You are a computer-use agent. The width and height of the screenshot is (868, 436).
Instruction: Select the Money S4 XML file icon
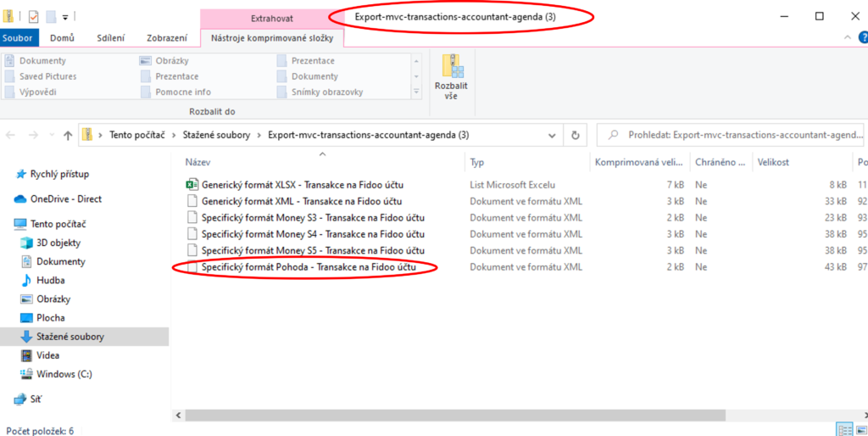tap(192, 234)
